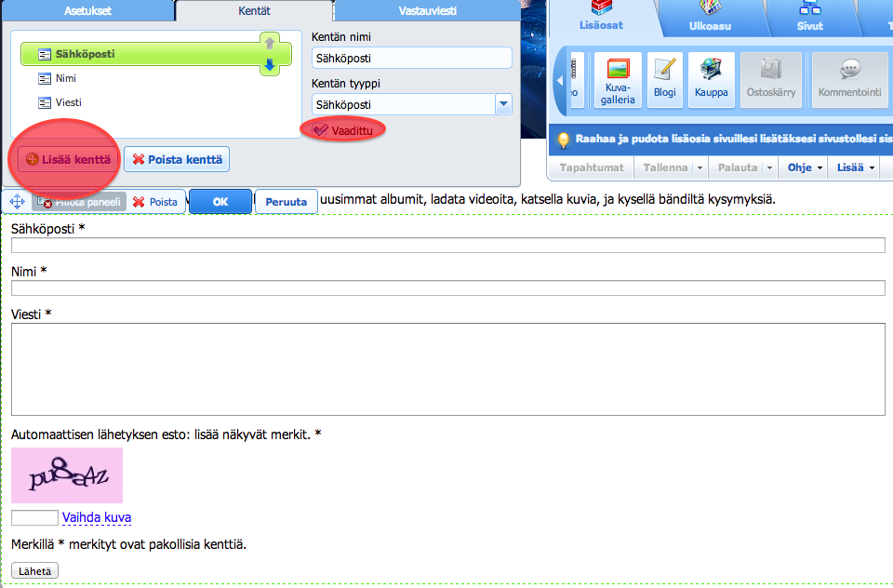Screen dimensions: 893x588
Task: Click the move handle crosshair icon
Action: coord(17,201)
